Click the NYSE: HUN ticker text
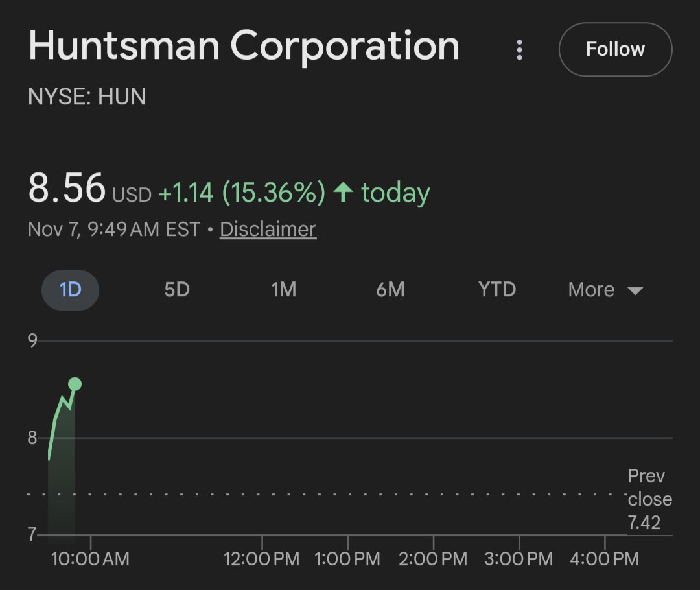Image resolution: width=700 pixels, height=590 pixels. pyautogui.click(x=87, y=96)
